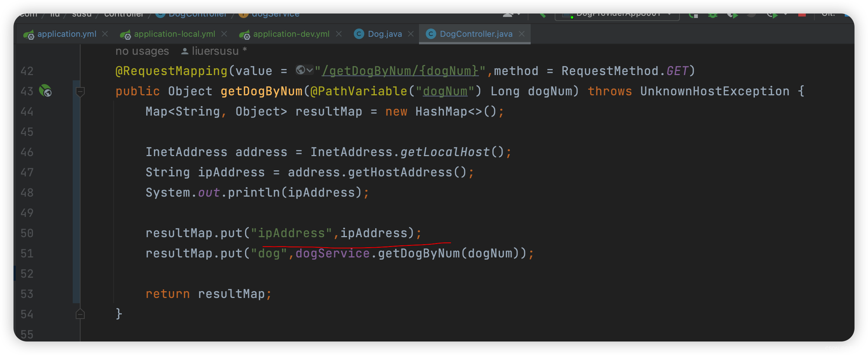
Task: Click the RequestMethod identifier on line 42
Action: pyautogui.click(x=610, y=71)
